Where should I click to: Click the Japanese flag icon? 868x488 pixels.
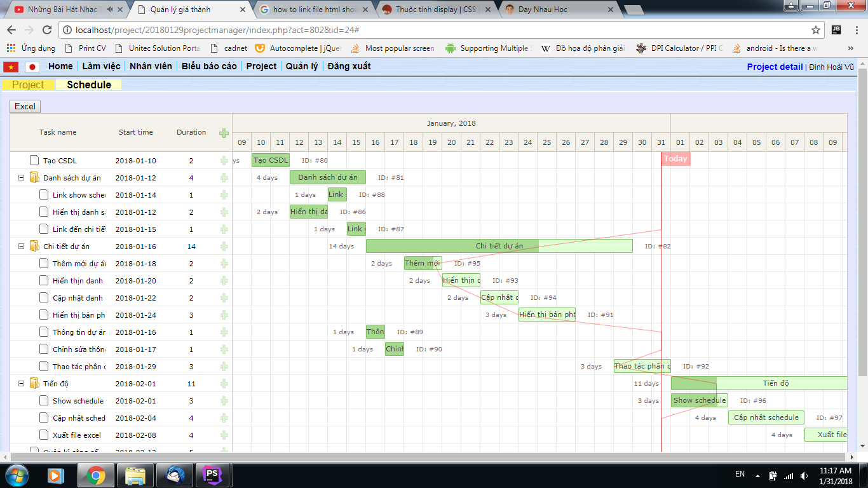tap(32, 67)
